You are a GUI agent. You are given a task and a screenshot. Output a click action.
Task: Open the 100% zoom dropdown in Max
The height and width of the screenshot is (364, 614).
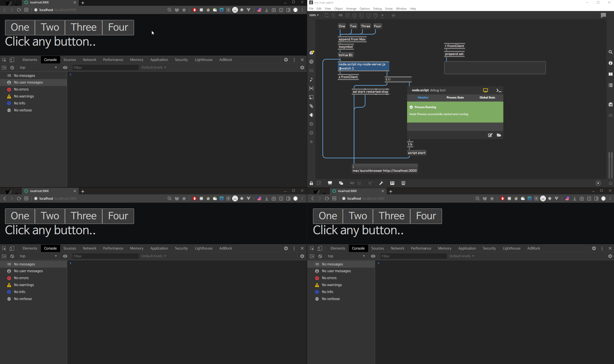click(314, 15)
